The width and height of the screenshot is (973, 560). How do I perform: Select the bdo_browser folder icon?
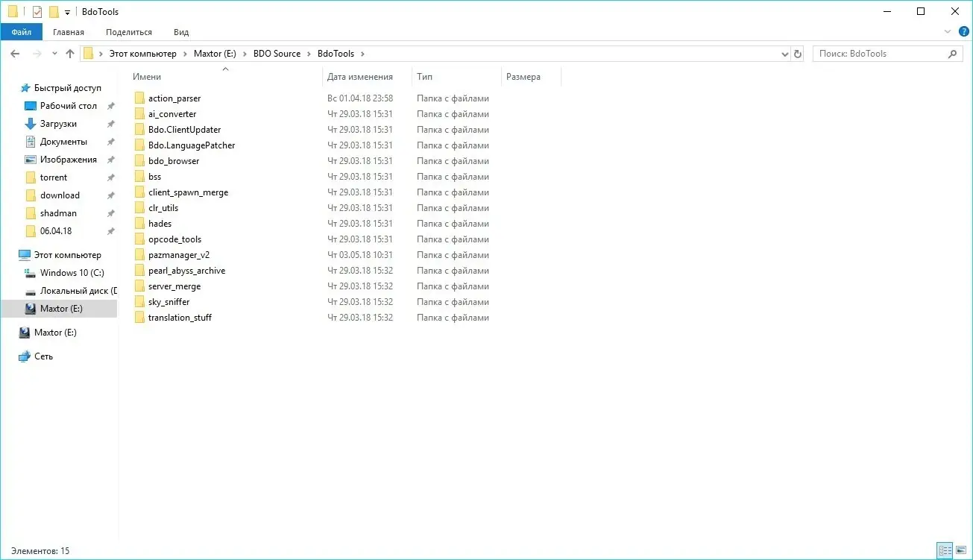(x=139, y=161)
